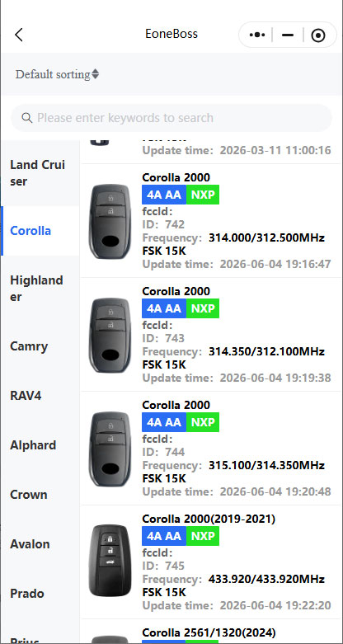Go back using the left arrow icon

[x=19, y=35]
